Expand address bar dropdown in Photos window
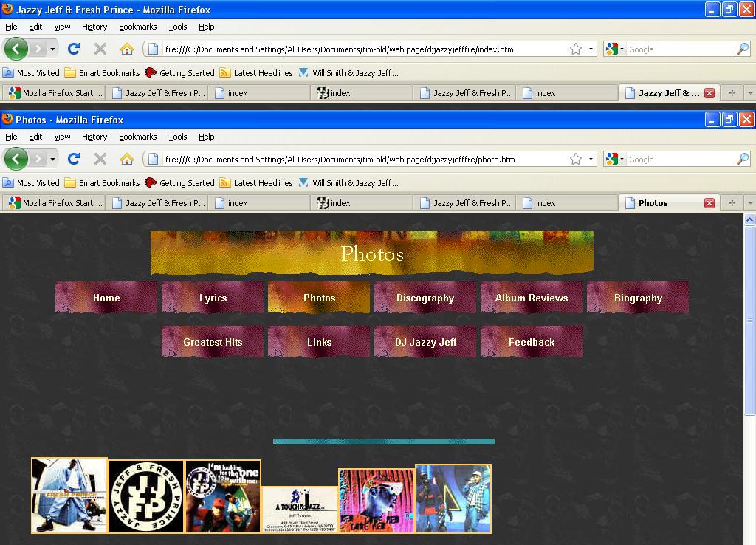Screen dimensions: 756x545 591,159
